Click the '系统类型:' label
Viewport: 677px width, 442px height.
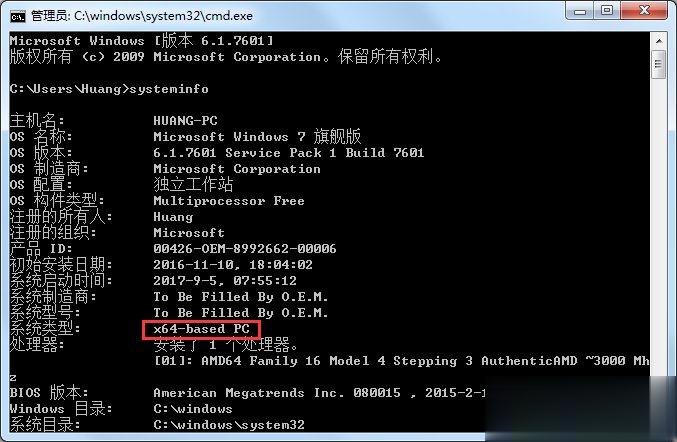coord(45,328)
